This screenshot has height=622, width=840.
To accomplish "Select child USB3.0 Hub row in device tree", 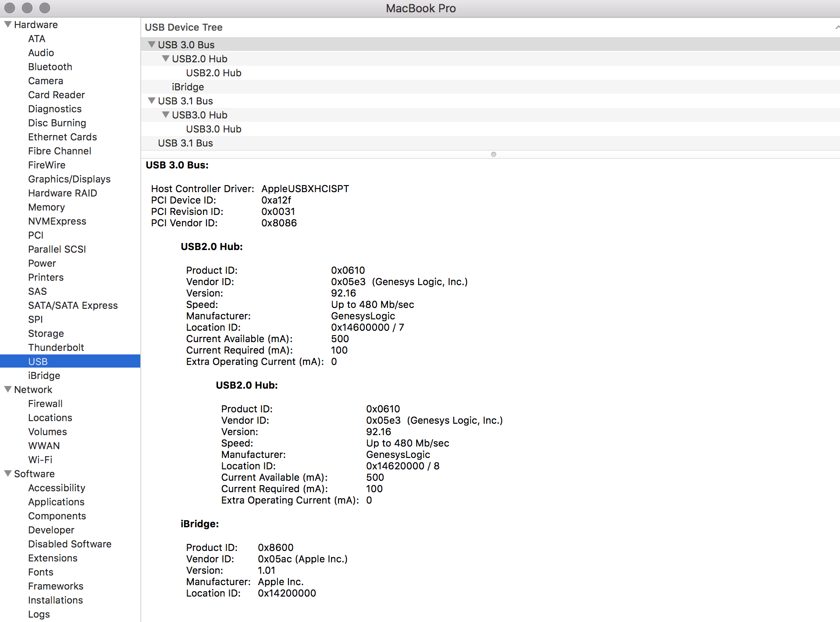I will [x=490, y=129].
